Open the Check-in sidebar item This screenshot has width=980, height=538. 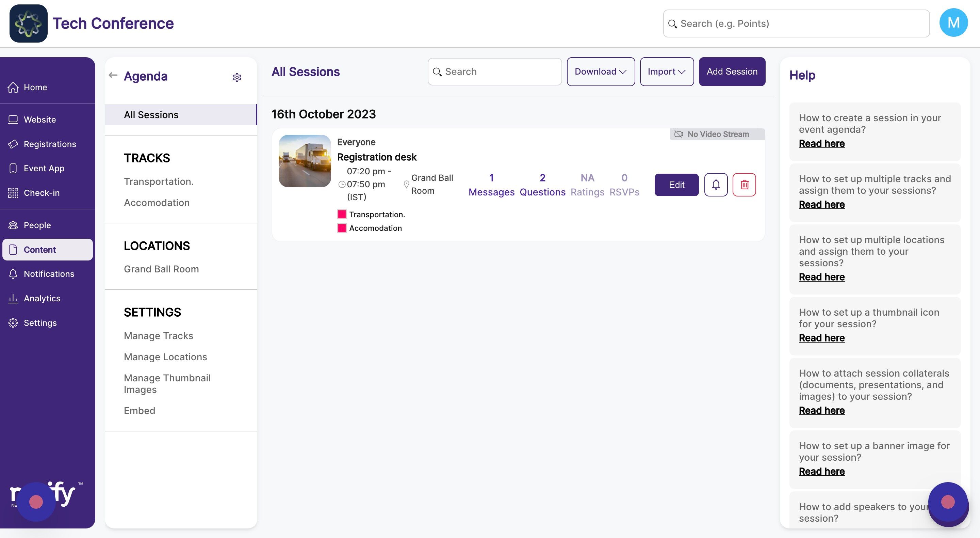[x=42, y=193]
